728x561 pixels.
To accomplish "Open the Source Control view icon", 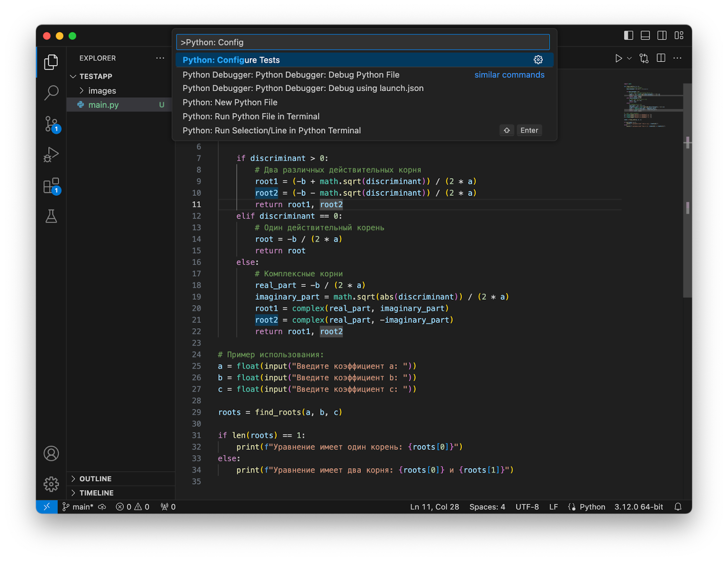I will click(51, 124).
